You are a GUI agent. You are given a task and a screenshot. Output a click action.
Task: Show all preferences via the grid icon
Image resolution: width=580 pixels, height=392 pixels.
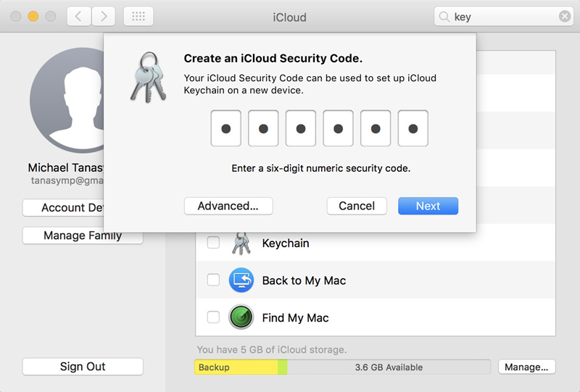tap(138, 16)
